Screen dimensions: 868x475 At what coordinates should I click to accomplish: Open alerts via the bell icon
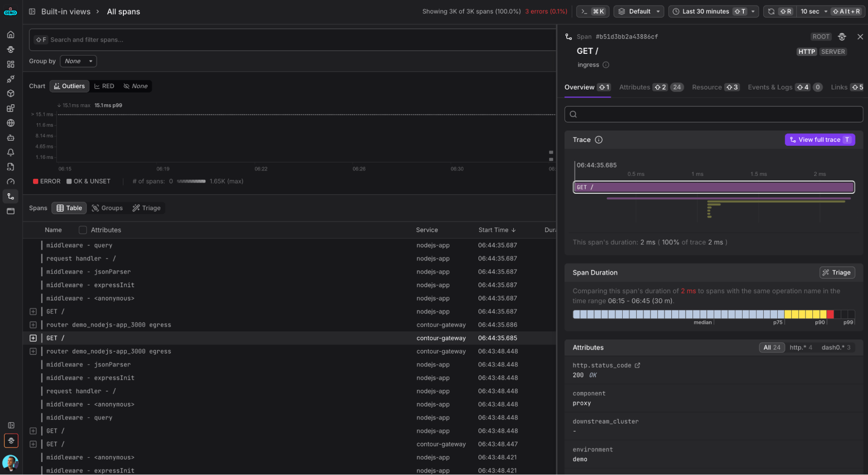coord(11,152)
